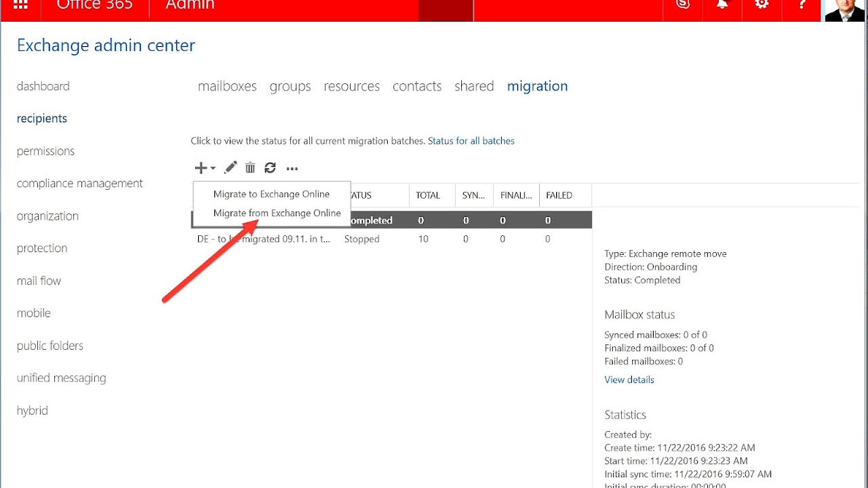
Task: Click 'Failed mailboxes: 0' text
Action: click(x=644, y=361)
